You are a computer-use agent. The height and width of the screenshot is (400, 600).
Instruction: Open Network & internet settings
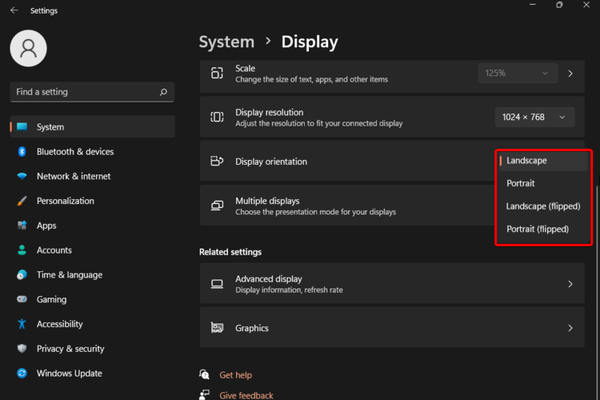click(92, 176)
